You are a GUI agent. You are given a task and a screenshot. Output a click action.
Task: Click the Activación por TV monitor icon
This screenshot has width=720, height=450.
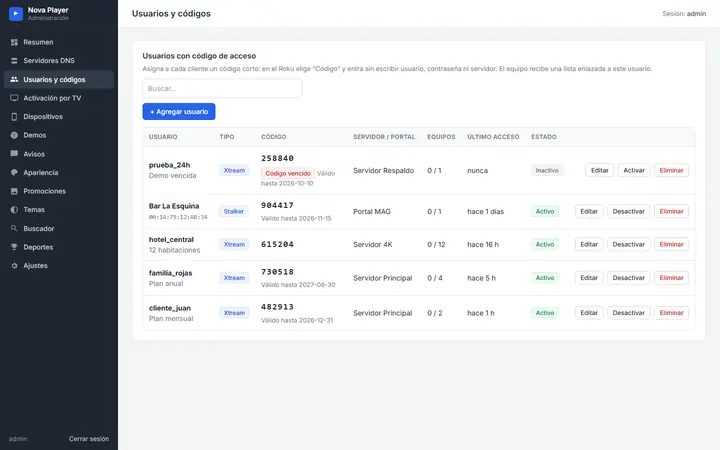(x=14, y=98)
